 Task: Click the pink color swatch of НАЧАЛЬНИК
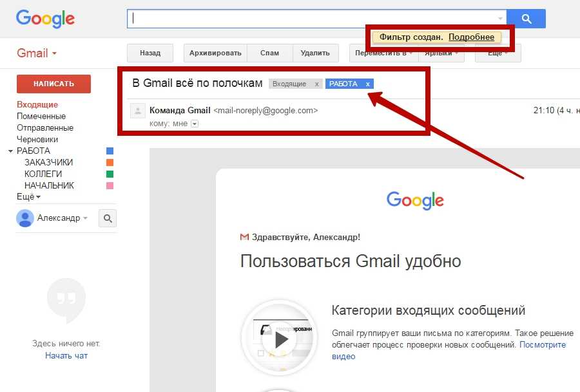tap(110, 185)
